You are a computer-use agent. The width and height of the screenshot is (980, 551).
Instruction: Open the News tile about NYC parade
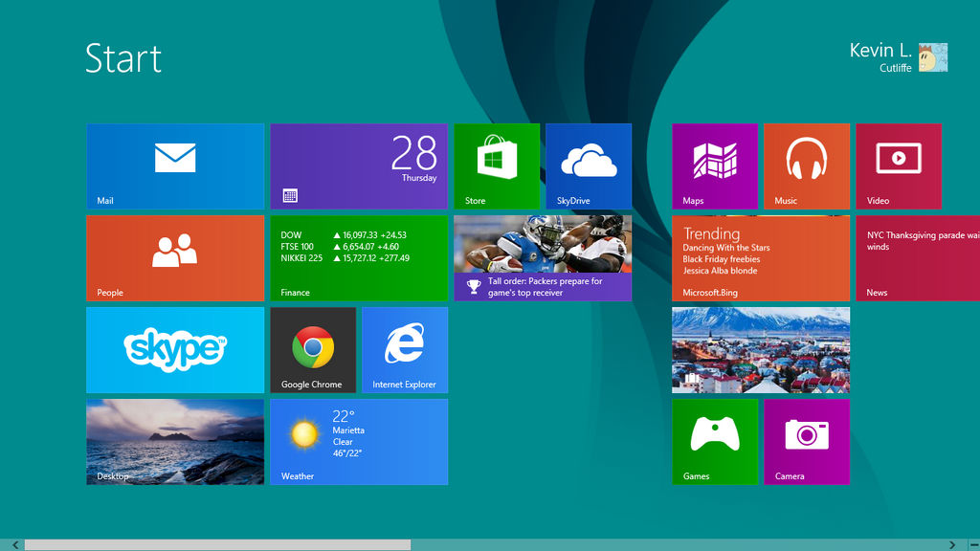point(918,258)
